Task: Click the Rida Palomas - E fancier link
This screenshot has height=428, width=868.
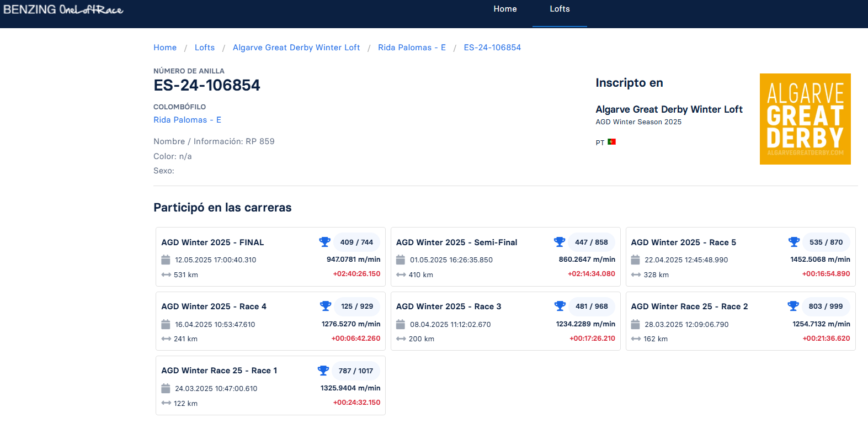Action: (187, 120)
